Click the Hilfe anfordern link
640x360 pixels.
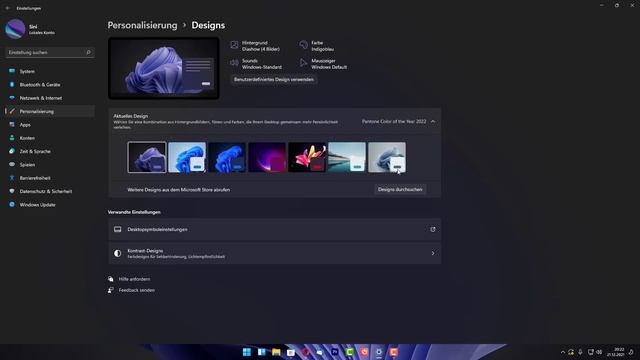(x=134, y=279)
